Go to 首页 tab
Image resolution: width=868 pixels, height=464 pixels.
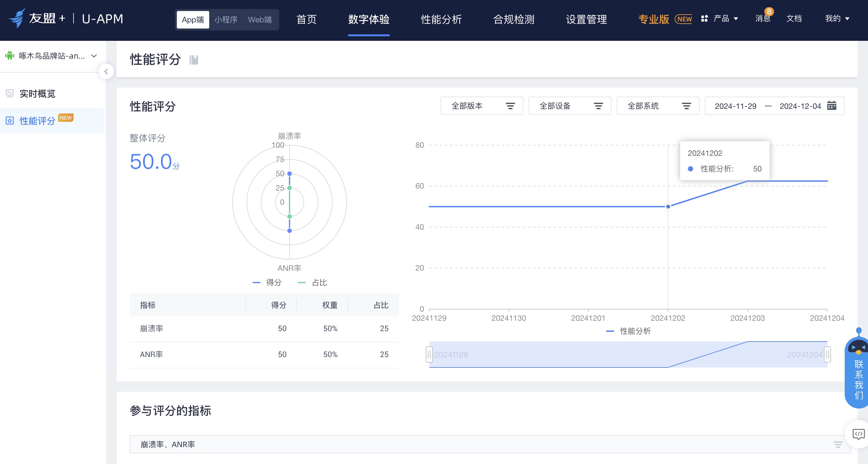(x=306, y=19)
